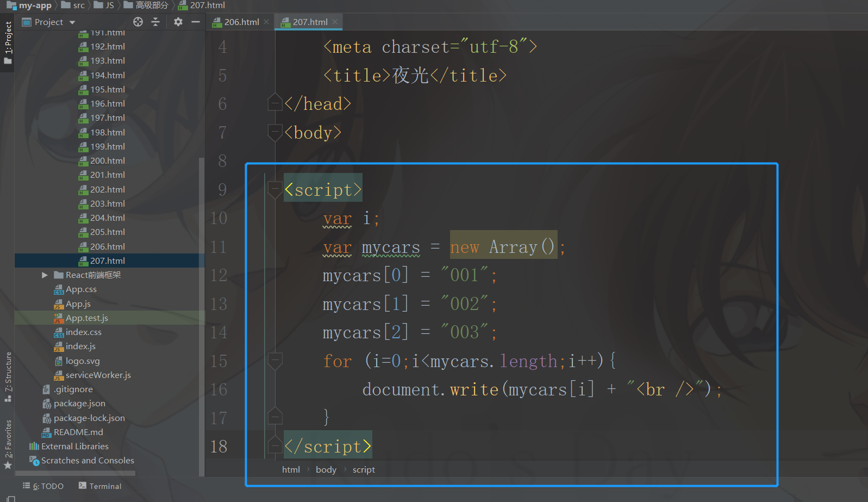Click the README.md file icon
Viewport: 868px width, 502px height.
click(47, 432)
